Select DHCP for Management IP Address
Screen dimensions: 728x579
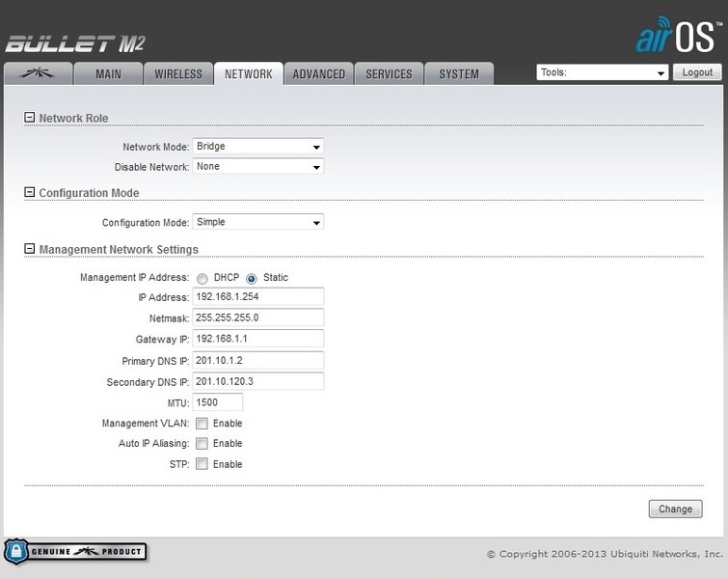tap(202, 278)
